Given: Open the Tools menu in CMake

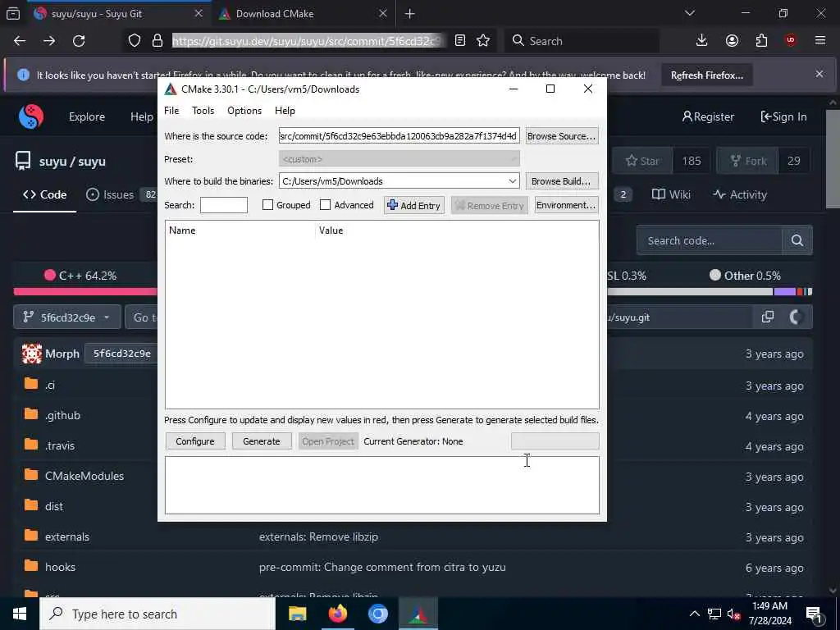Looking at the screenshot, I should 203,111.
